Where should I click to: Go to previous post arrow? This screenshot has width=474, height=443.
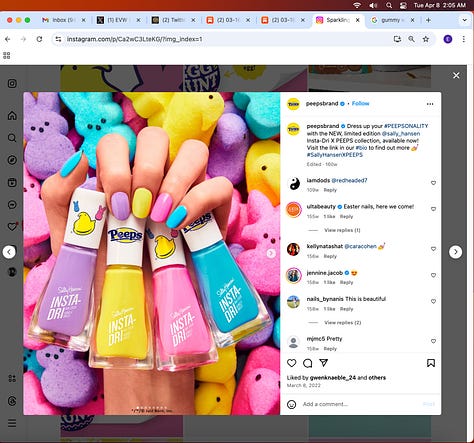click(x=9, y=252)
